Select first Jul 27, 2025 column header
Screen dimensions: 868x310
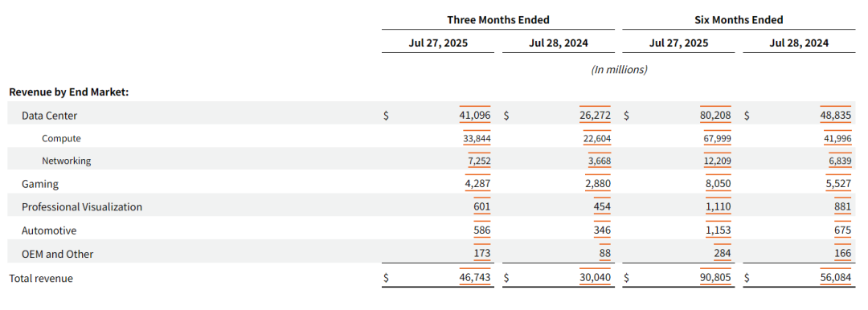click(438, 43)
